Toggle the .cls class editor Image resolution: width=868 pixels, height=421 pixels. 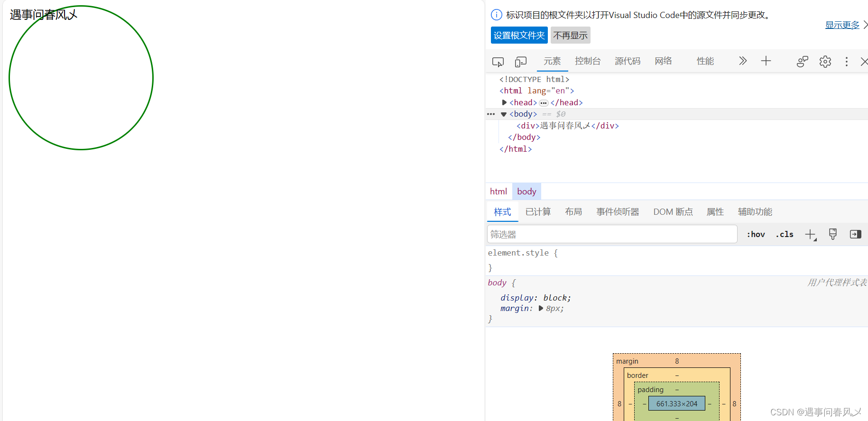coord(785,234)
